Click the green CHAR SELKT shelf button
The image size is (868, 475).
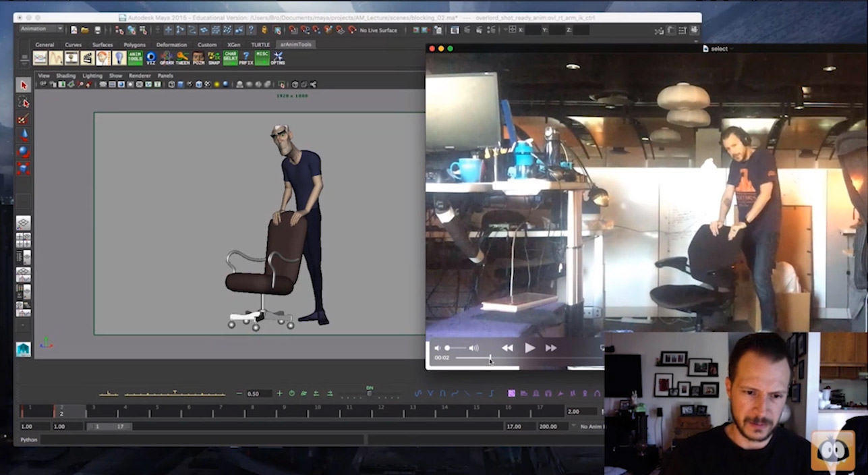pyautogui.click(x=230, y=58)
